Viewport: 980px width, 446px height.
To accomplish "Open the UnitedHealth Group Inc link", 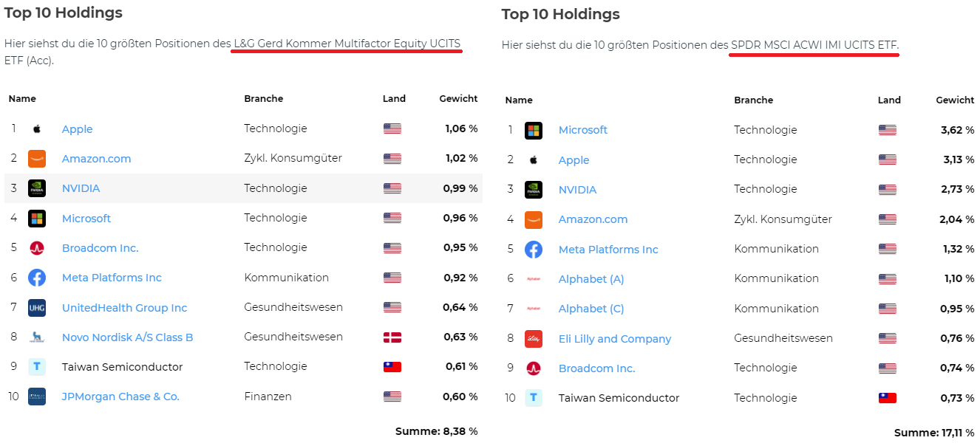I will [x=124, y=308].
